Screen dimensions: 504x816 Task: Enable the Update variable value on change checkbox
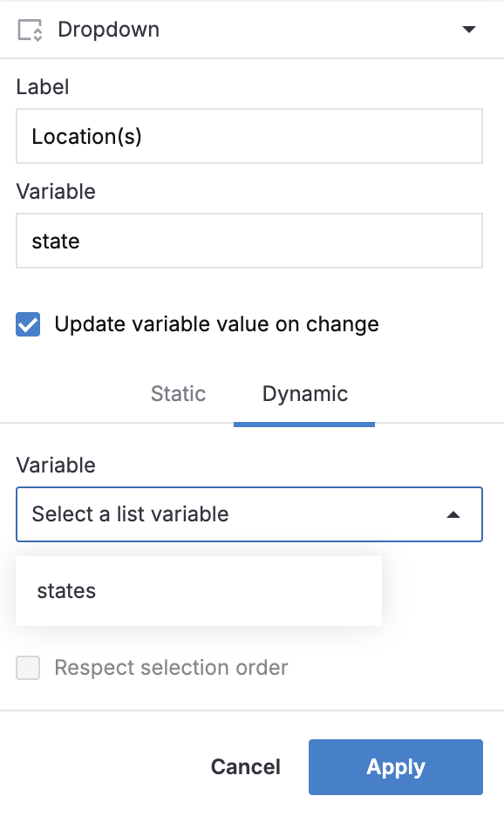click(27, 323)
